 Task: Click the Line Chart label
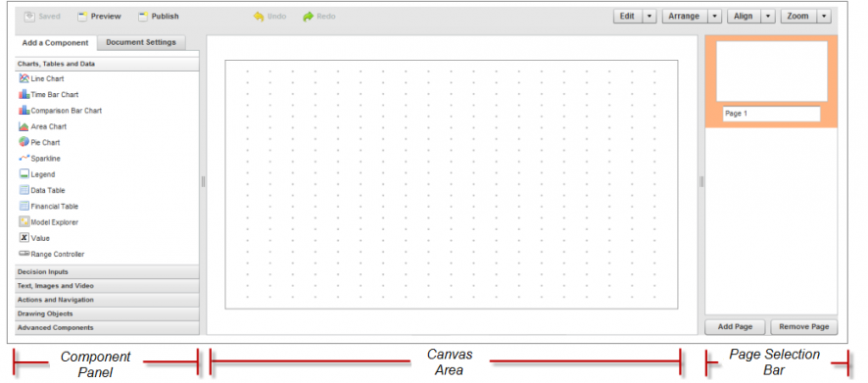(x=48, y=79)
